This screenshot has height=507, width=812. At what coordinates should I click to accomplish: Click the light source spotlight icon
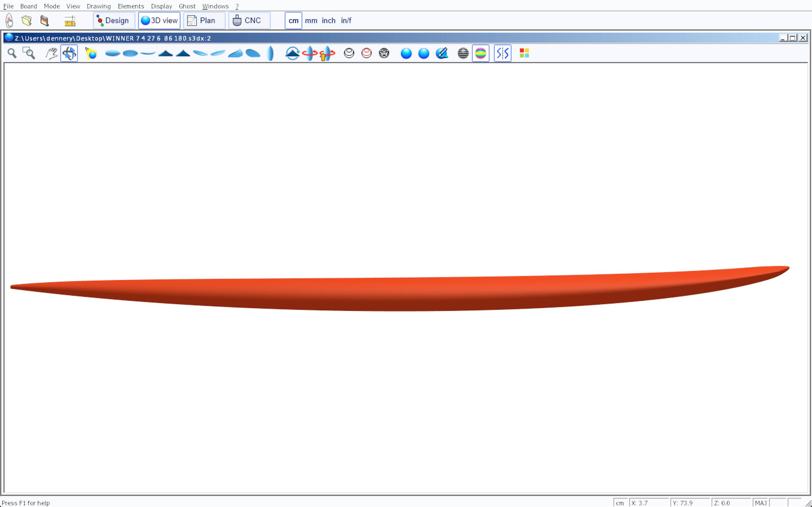click(91, 53)
